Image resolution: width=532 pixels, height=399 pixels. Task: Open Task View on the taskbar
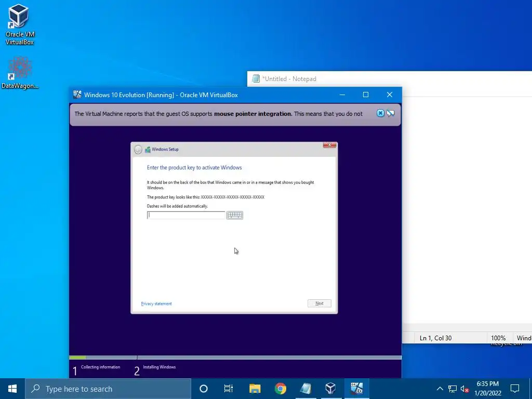229,389
